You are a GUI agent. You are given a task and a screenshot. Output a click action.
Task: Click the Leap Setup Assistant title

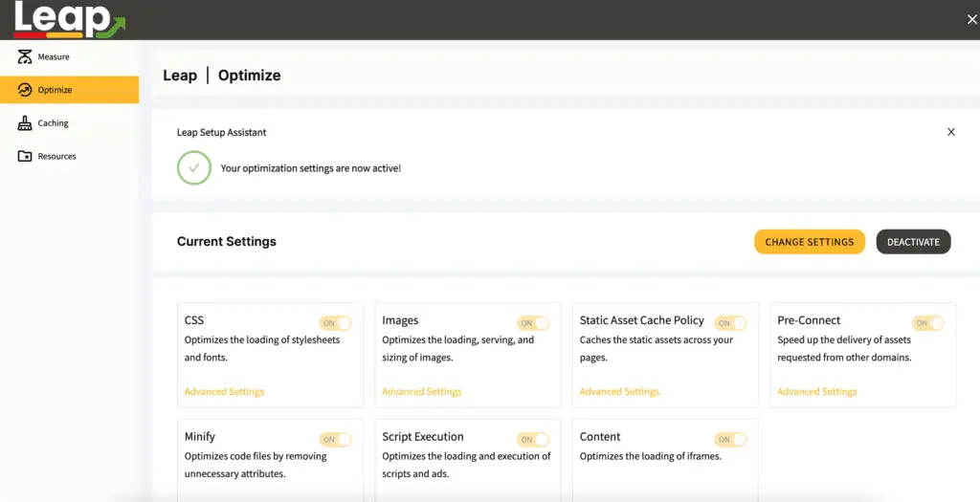pos(221,132)
